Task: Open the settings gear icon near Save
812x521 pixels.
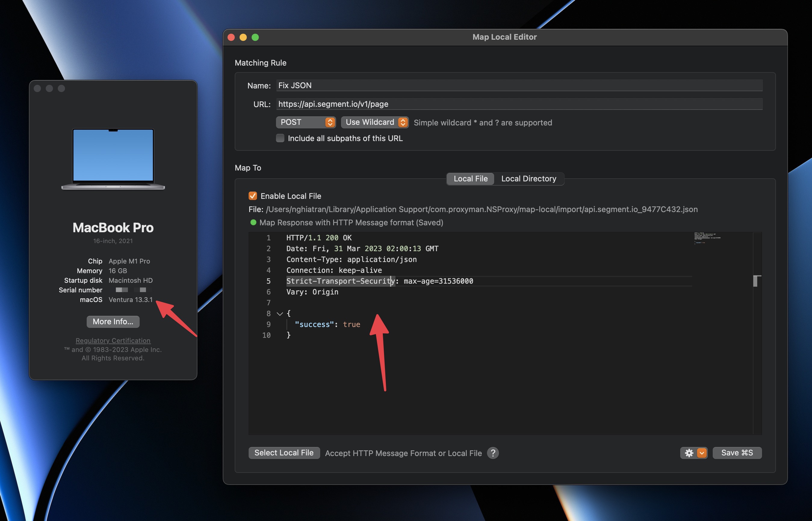Action: 689,453
